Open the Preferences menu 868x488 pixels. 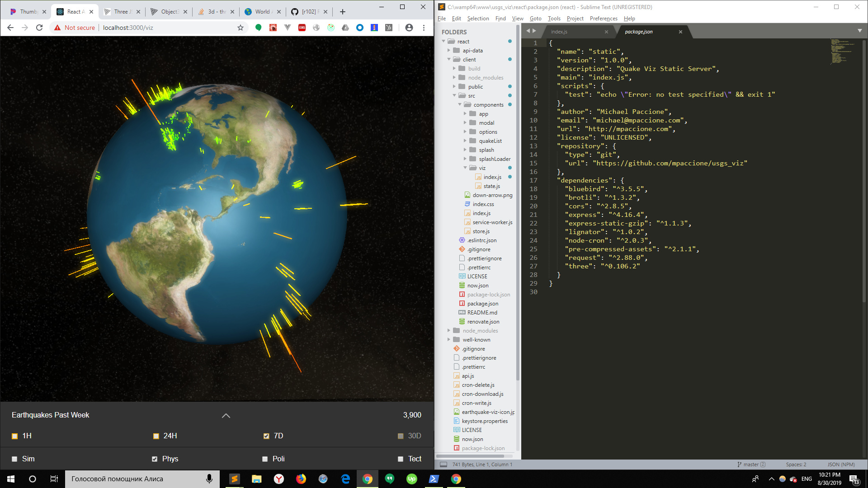pos(603,19)
